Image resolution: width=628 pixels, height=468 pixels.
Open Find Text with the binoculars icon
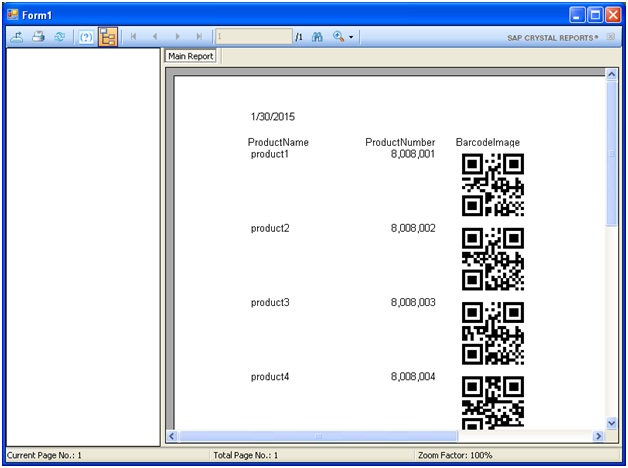[x=317, y=37]
